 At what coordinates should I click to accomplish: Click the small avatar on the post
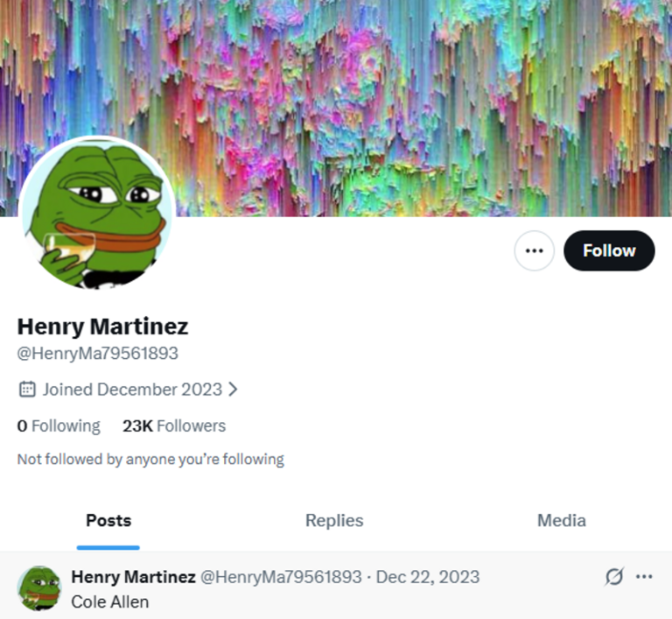click(x=39, y=587)
